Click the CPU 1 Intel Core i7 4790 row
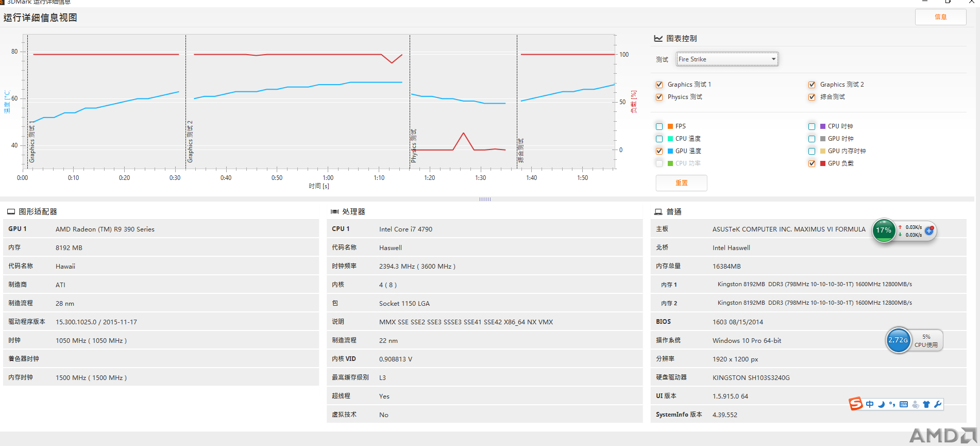 pyautogui.click(x=484, y=229)
